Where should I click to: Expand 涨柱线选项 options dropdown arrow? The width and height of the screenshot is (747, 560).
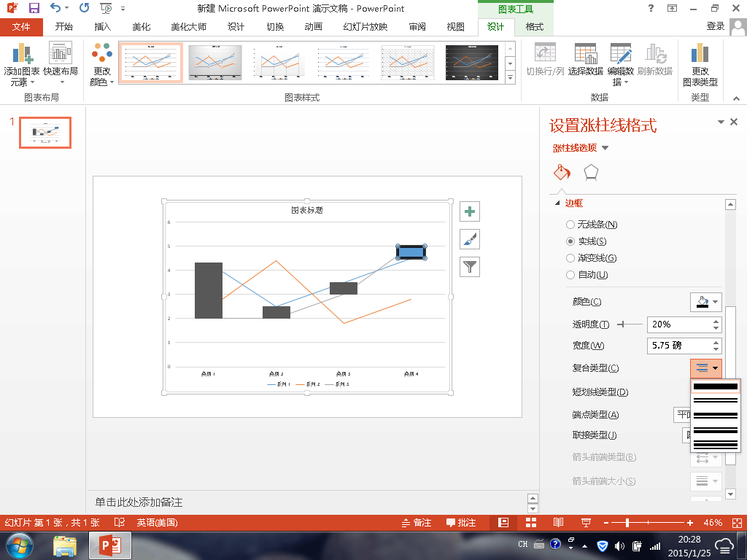(x=605, y=148)
